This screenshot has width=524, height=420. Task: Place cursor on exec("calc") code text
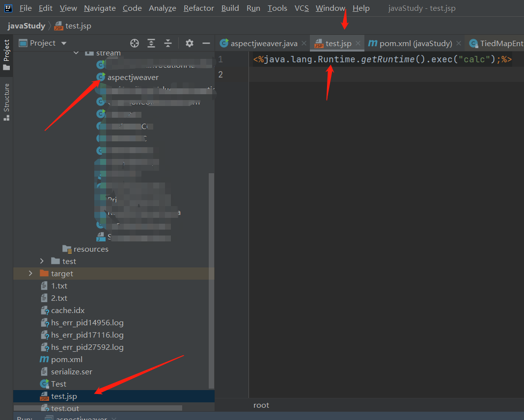(x=463, y=59)
